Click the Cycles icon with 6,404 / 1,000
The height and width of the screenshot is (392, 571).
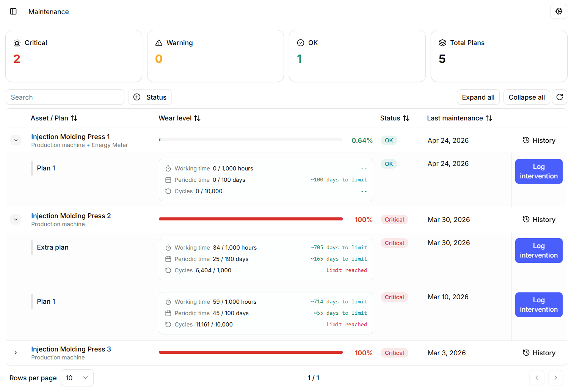coord(168,270)
